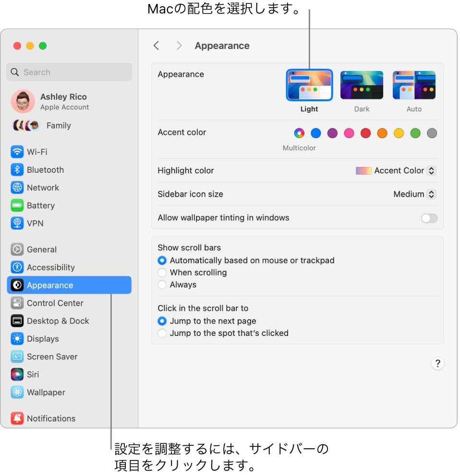The width and height of the screenshot is (460, 476).
Task: Open General gear icon in sidebar
Action: pos(17,250)
